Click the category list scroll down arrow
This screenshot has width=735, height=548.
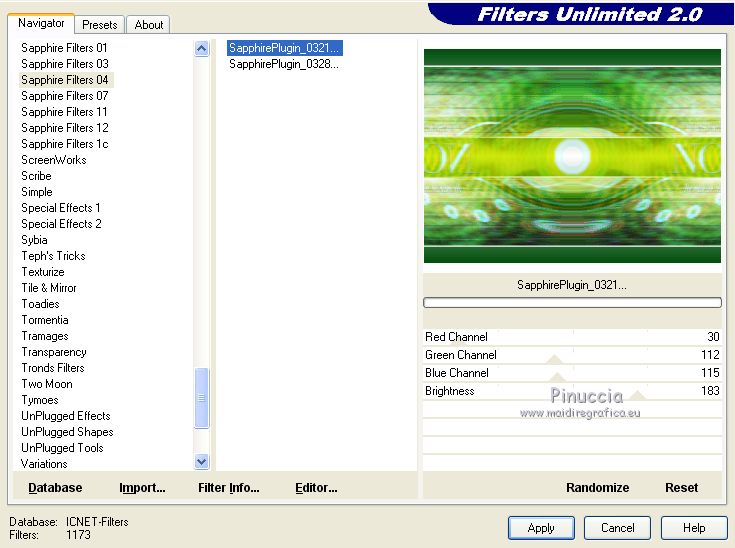coord(202,462)
